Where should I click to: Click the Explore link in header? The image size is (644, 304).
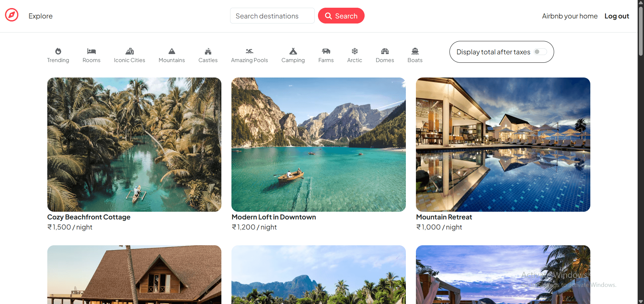click(41, 16)
